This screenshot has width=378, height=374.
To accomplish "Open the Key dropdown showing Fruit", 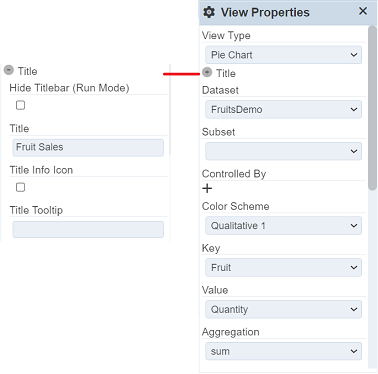I will (283, 267).
